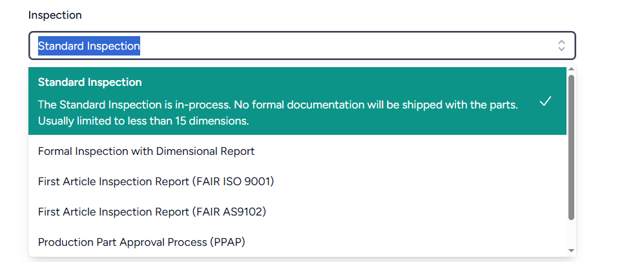Click the "No formal documentation" sentence
Screen dimensions: 644x262
pyautogui.click(x=375, y=105)
